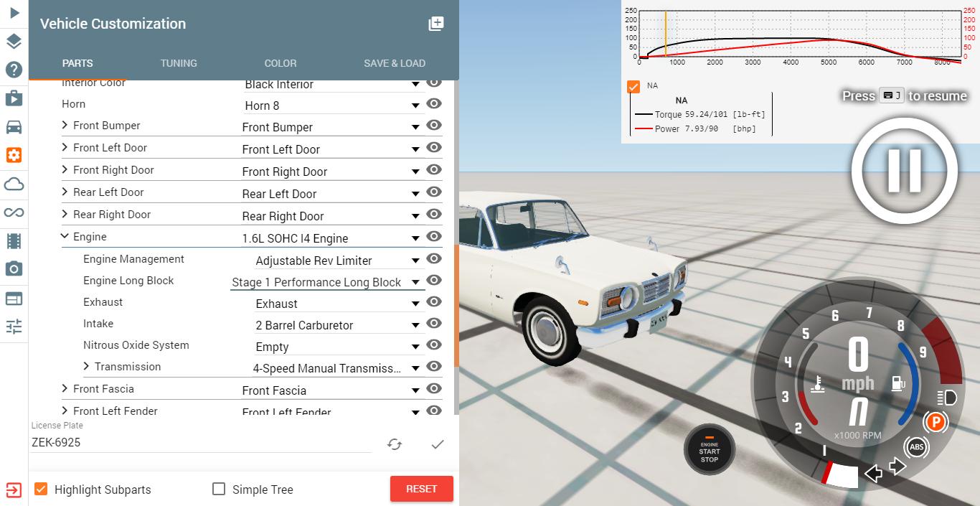
Task: Click the Engine Start Stop button
Action: tap(710, 451)
